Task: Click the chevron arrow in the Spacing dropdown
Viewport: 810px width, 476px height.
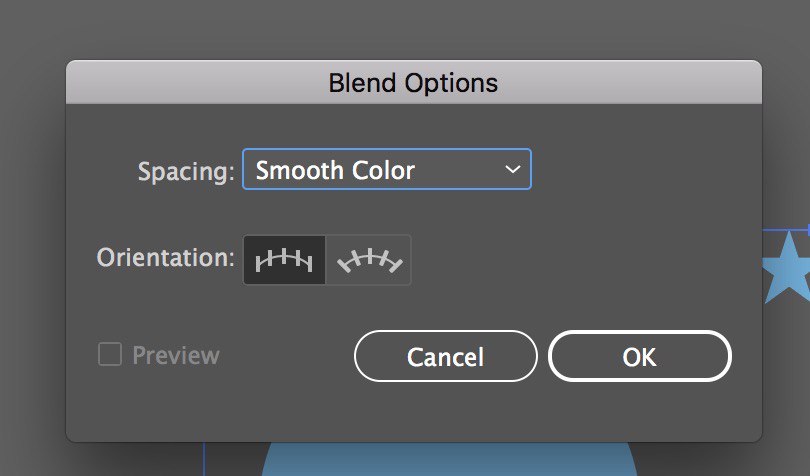Action: coord(512,169)
